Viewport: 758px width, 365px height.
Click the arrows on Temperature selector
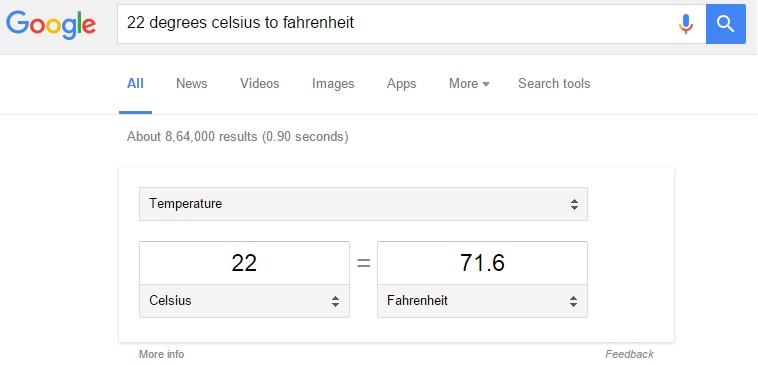(x=574, y=204)
